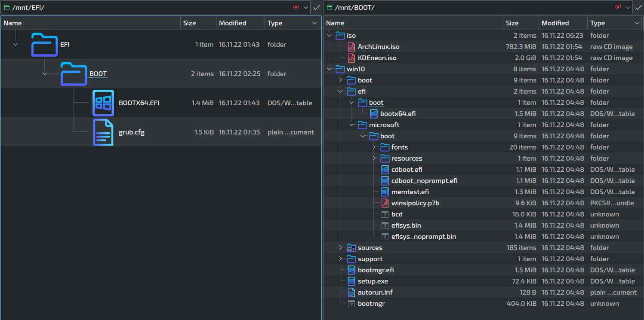Expand the resources folder node
The width and height of the screenshot is (644, 320).
[374, 158]
